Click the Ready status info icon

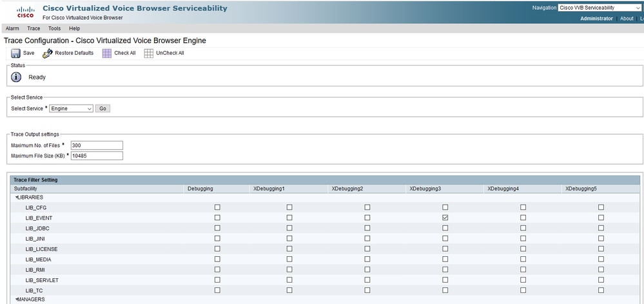click(x=16, y=77)
